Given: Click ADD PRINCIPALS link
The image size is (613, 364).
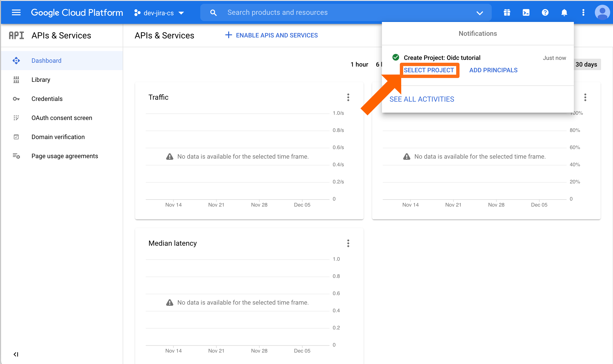Looking at the screenshot, I should 493,70.
